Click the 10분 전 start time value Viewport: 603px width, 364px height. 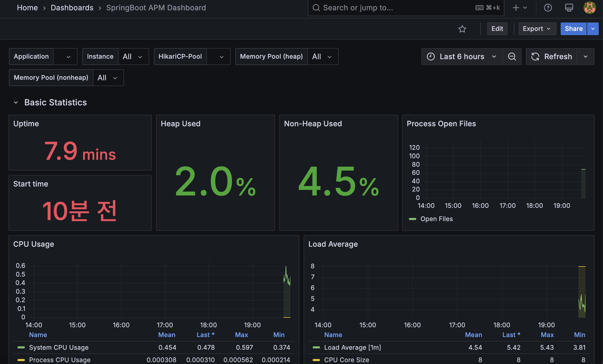point(80,211)
